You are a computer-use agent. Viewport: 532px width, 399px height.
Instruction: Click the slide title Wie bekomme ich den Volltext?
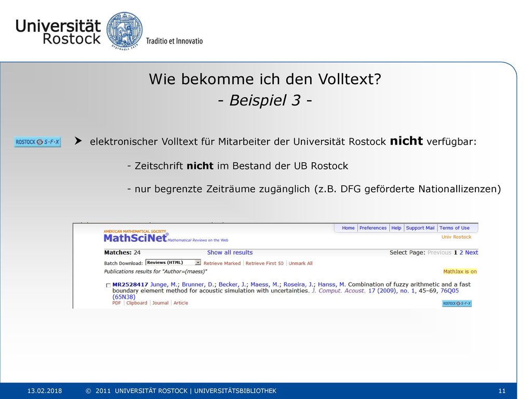pyautogui.click(x=265, y=79)
